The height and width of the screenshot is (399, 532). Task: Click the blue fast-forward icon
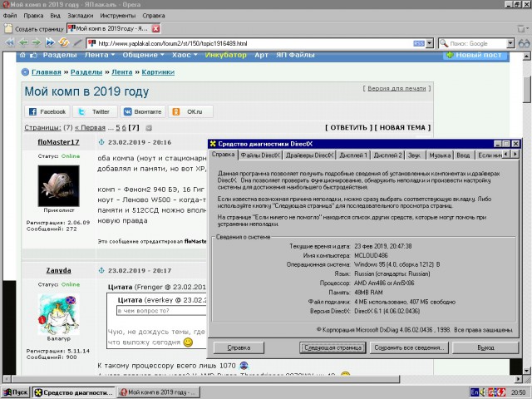coord(50,42)
